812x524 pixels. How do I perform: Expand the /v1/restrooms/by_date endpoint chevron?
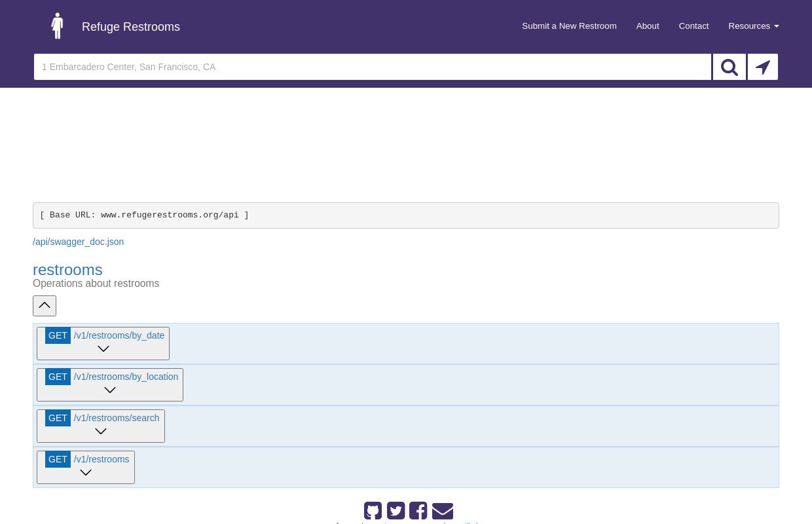(103, 349)
